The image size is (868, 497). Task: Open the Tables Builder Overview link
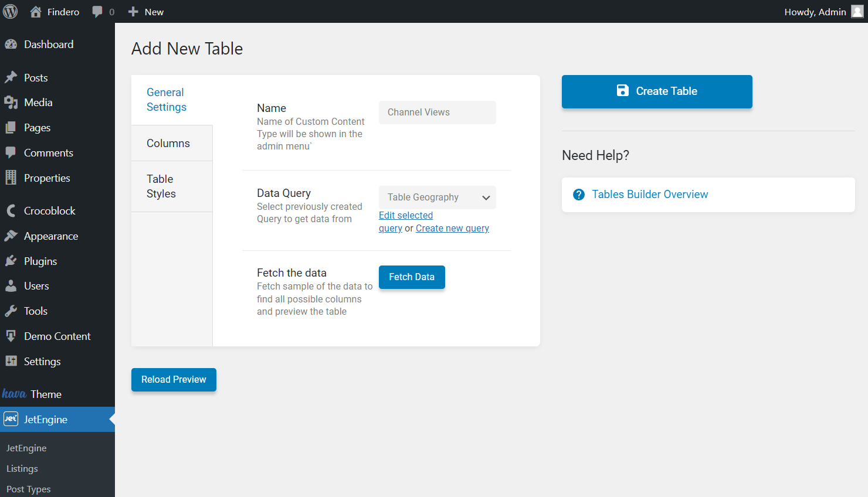tap(650, 195)
